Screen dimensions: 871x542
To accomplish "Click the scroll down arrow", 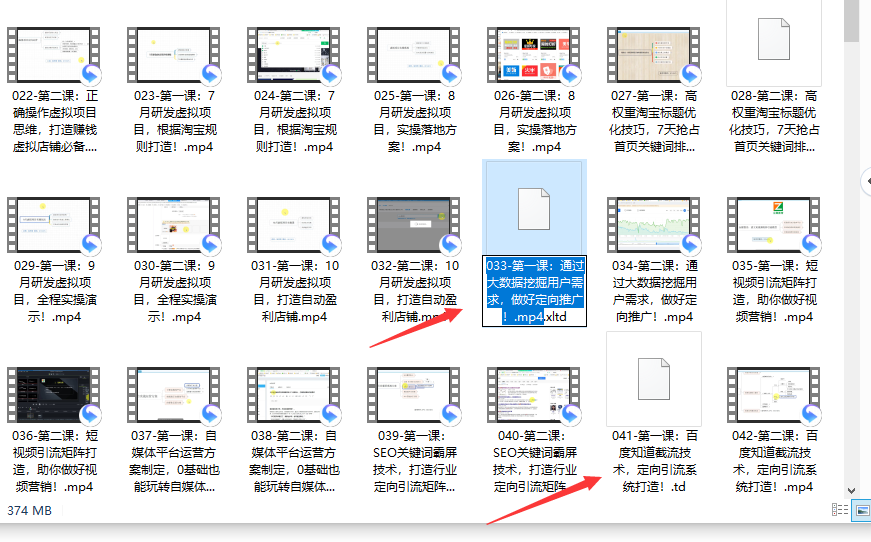I will click(851, 490).
